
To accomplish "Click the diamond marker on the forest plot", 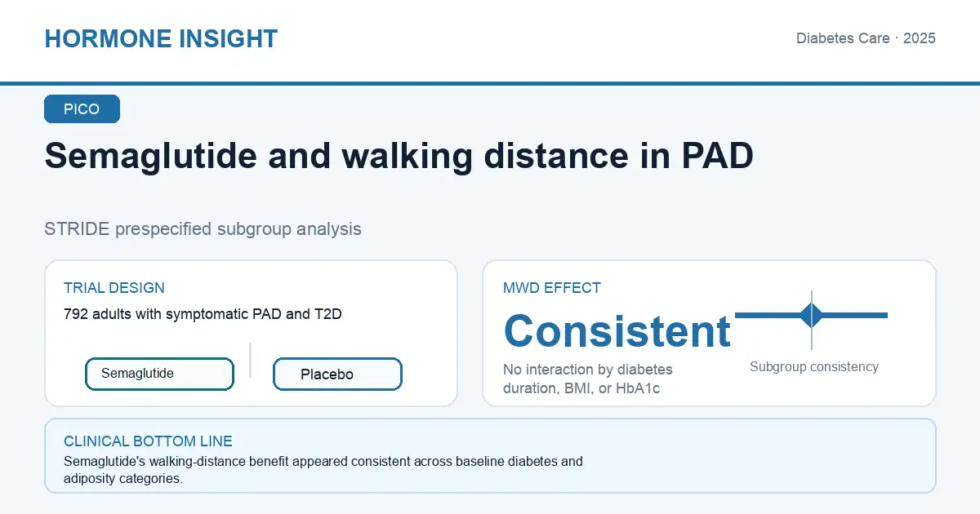I will click(x=812, y=315).
